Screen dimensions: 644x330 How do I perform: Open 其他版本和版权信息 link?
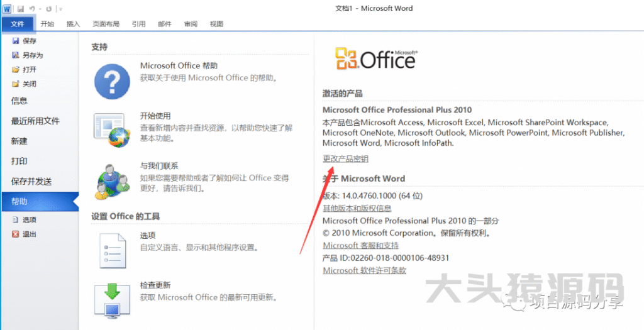pyautogui.click(x=357, y=208)
